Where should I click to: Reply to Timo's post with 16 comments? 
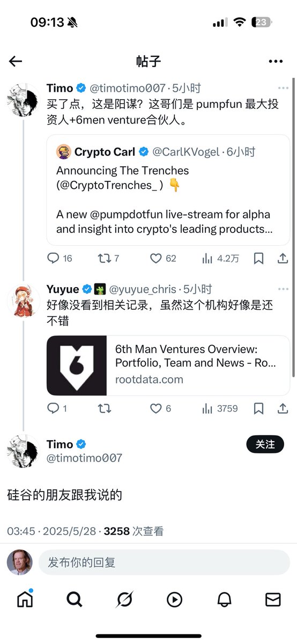pyautogui.click(x=59, y=259)
